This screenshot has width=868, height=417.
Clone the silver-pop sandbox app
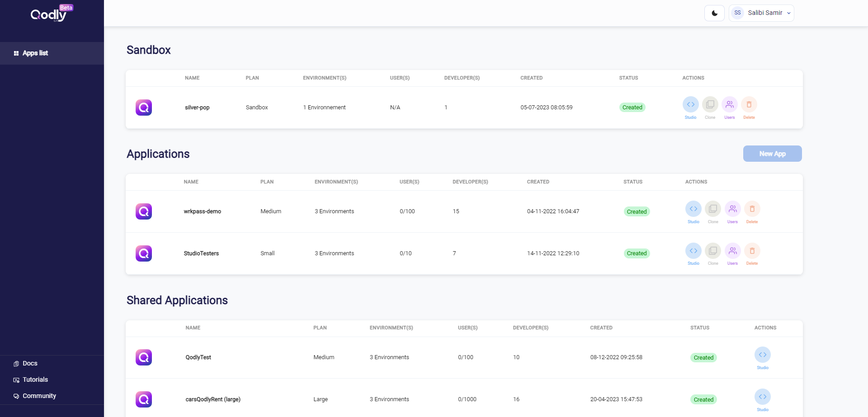710,105
